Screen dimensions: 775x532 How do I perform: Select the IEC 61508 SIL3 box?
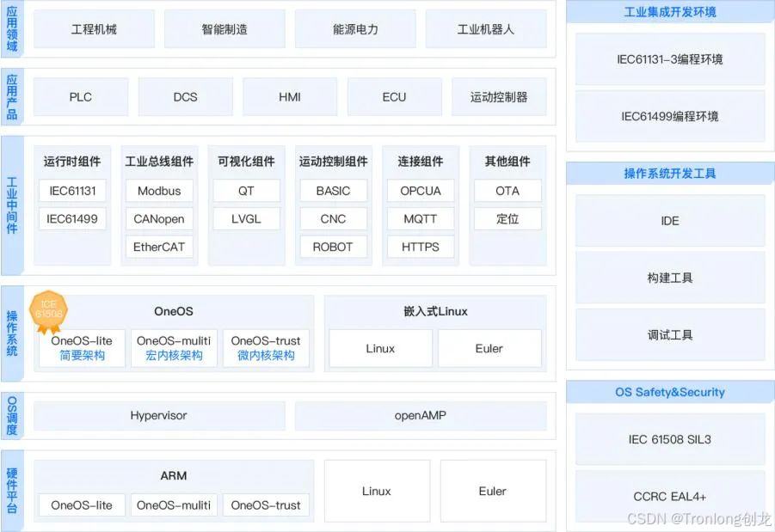670,440
